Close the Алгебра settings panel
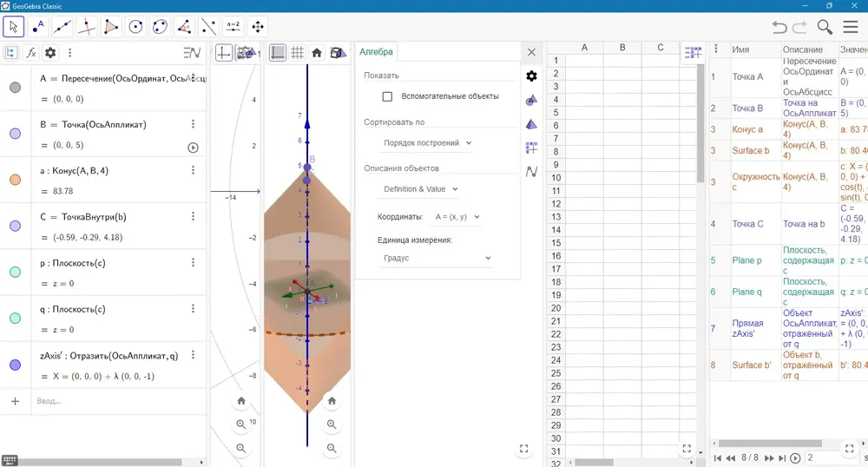Screen dimensions: 868x467 [x=531, y=52]
